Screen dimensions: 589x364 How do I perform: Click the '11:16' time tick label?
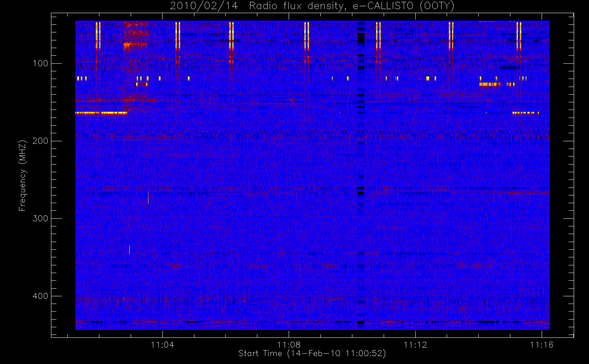click(542, 345)
